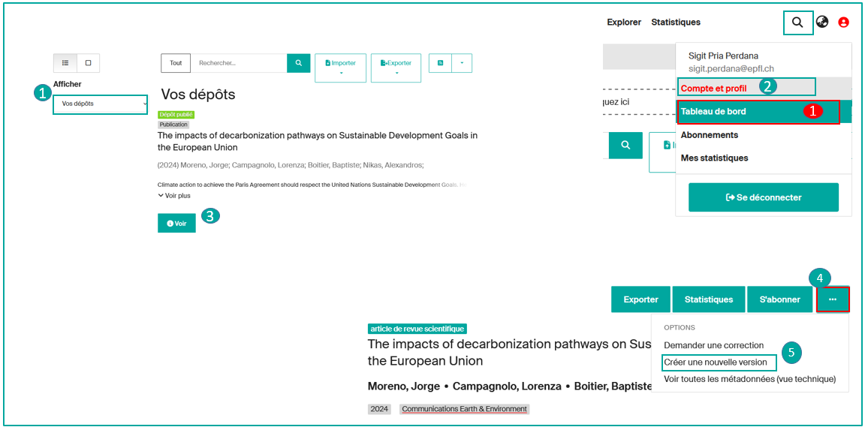
Task: Switch to detailed card view layout
Action: point(88,63)
